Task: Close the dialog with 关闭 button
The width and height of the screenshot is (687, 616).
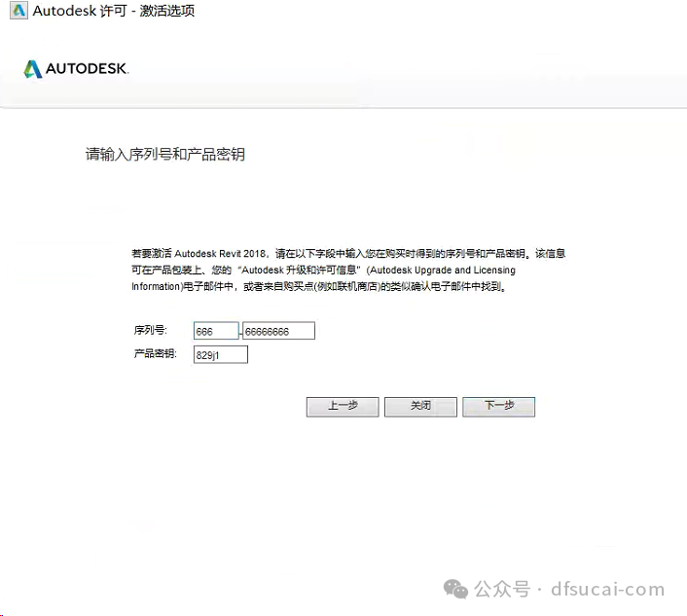Action: [x=420, y=407]
